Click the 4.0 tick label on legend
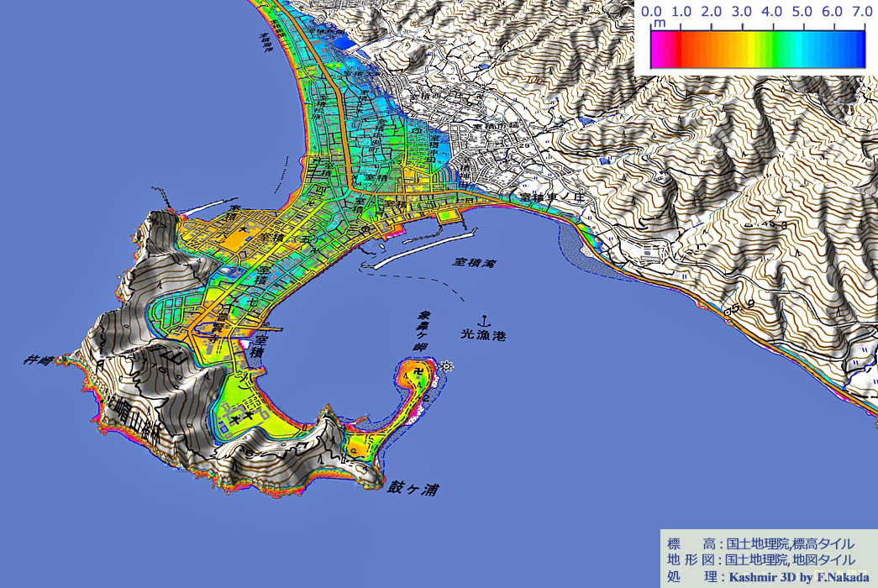The height and width of the screenshot is (588, 878). click(x=771, y=13)
